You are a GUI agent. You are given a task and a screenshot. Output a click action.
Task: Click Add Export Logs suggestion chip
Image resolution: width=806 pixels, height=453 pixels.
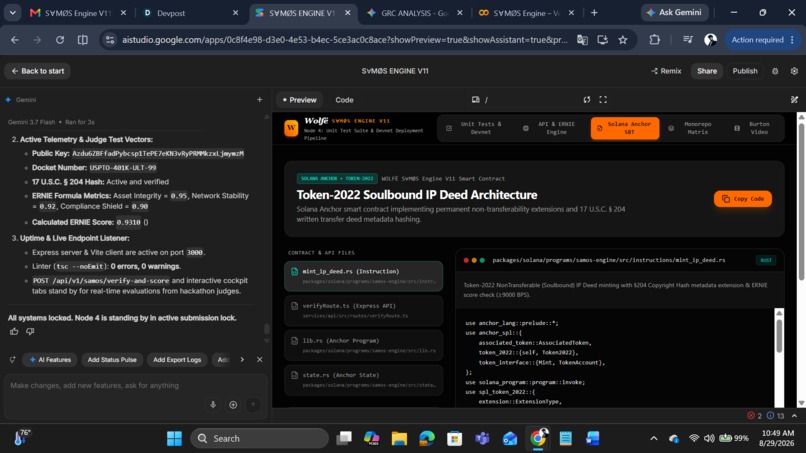(x=177, y=359)
